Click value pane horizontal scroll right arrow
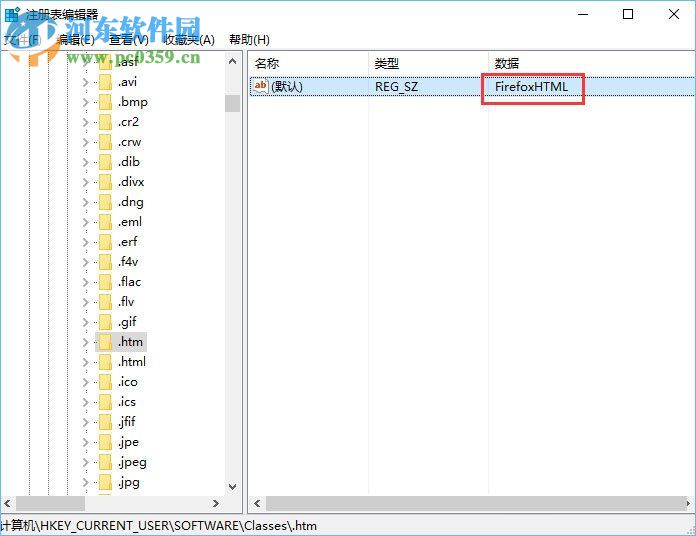The width and height of the screenshot is (696, 536). [x=688, y=504]
